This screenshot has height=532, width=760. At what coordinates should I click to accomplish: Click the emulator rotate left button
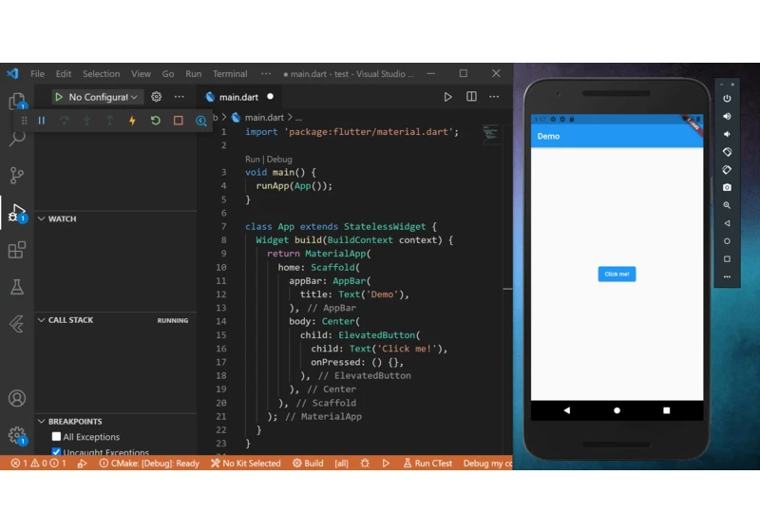[x=727, y=152]
